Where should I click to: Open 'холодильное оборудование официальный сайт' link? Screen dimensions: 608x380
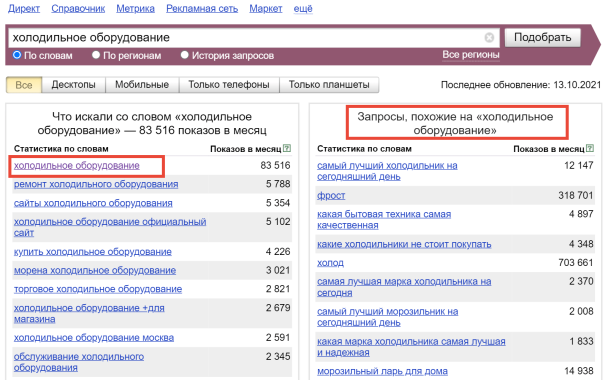point(110,227)
